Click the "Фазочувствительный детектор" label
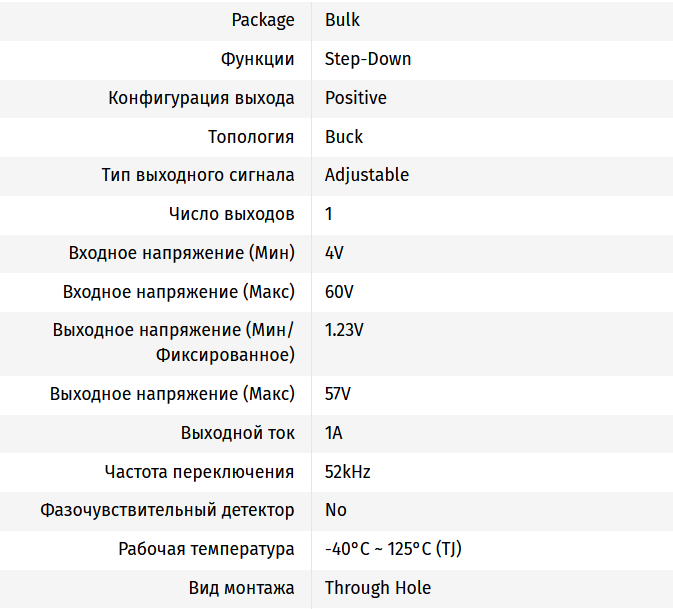Image resolution: width=673 pixels, height=609 pixels. click(x=168, y=510)
